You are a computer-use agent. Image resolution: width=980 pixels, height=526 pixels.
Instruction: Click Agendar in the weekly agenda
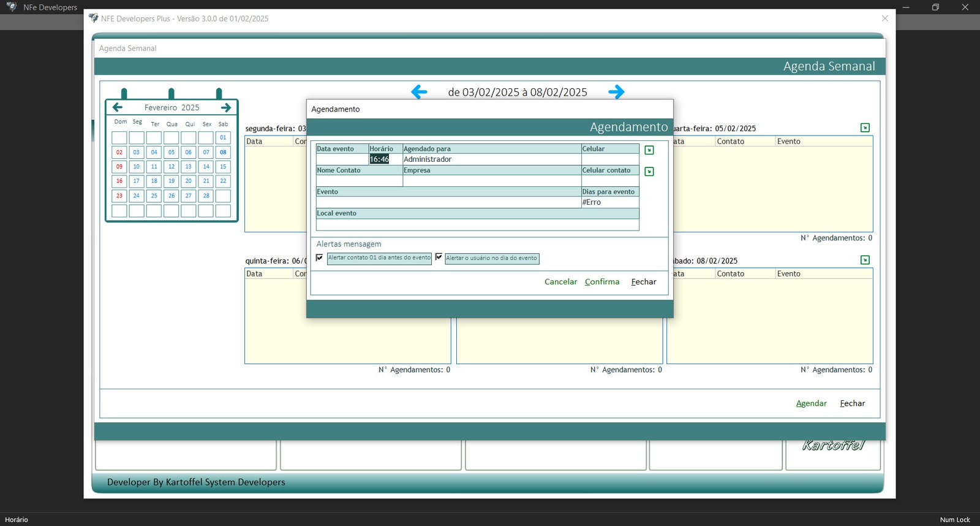tap(811, 403)
